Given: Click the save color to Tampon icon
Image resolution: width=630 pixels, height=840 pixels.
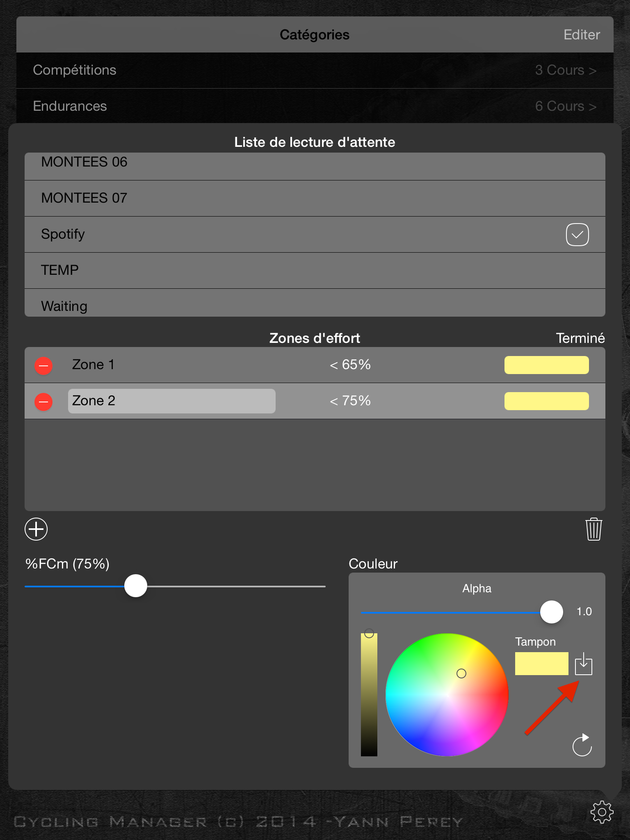Looking at the screenshot, I should (583, 664).
